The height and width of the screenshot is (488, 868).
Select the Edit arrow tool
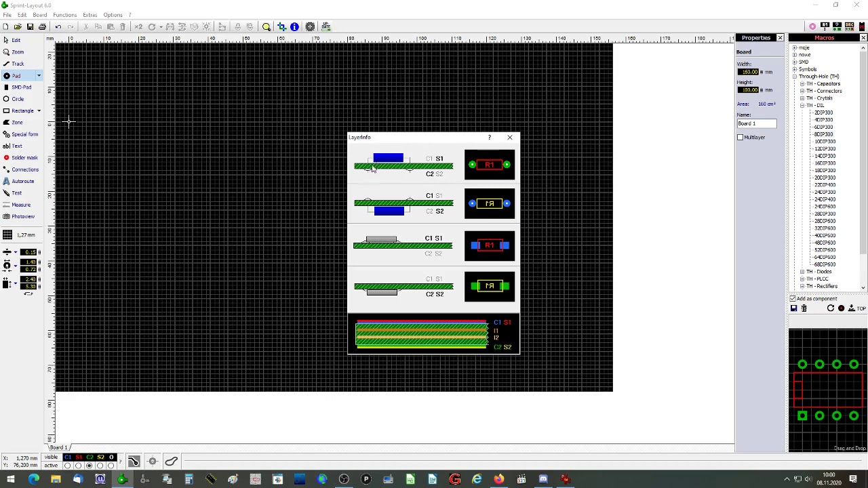click(12, 40)
